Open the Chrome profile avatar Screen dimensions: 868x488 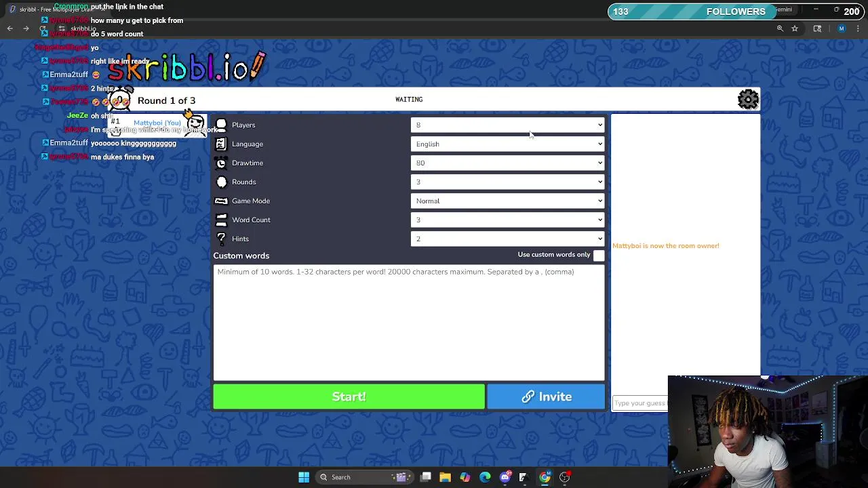[x=842, y=28]
